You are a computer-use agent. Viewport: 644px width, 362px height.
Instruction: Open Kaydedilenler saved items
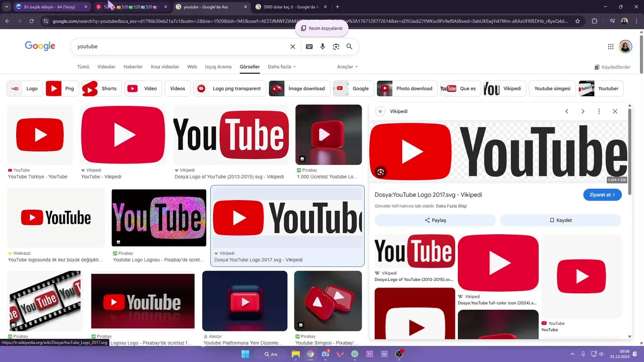coord(612,67)
